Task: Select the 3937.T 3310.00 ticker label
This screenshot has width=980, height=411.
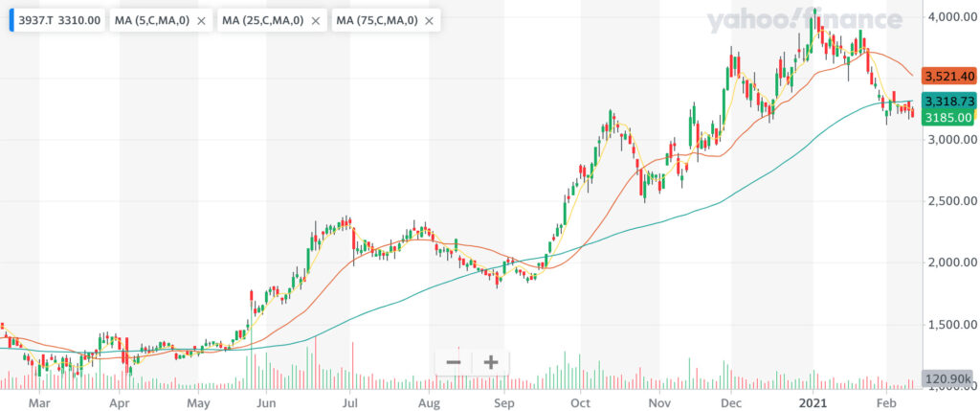Action: coord(56,21)
